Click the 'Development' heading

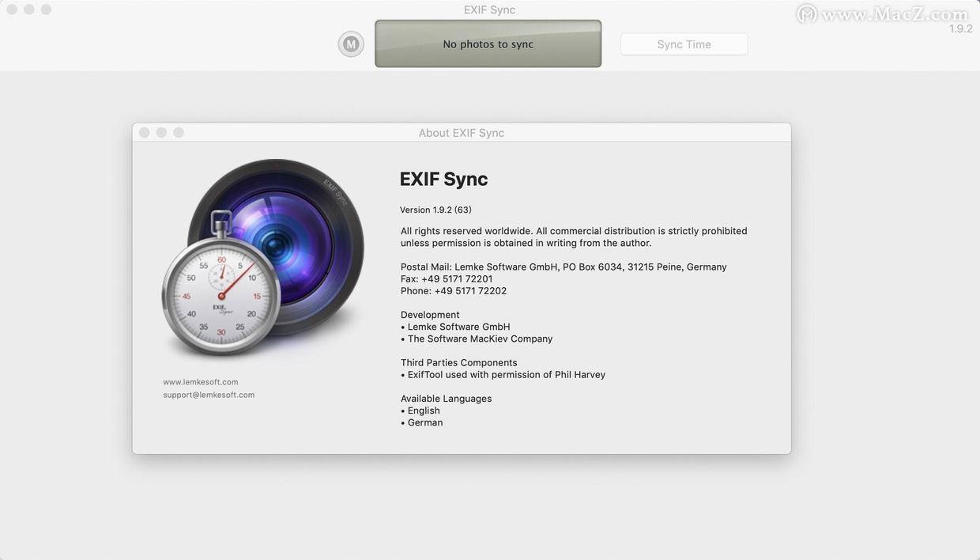(x=430, y=315)
